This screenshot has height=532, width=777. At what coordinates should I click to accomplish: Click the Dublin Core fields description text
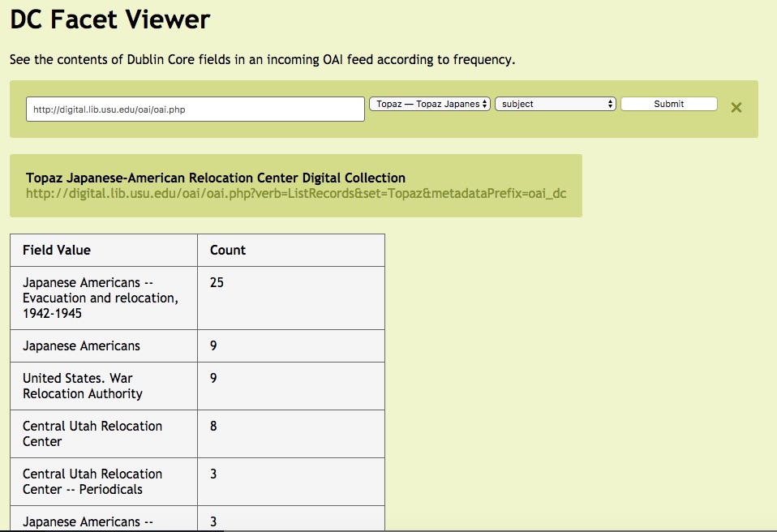click(x=262, y=59)
